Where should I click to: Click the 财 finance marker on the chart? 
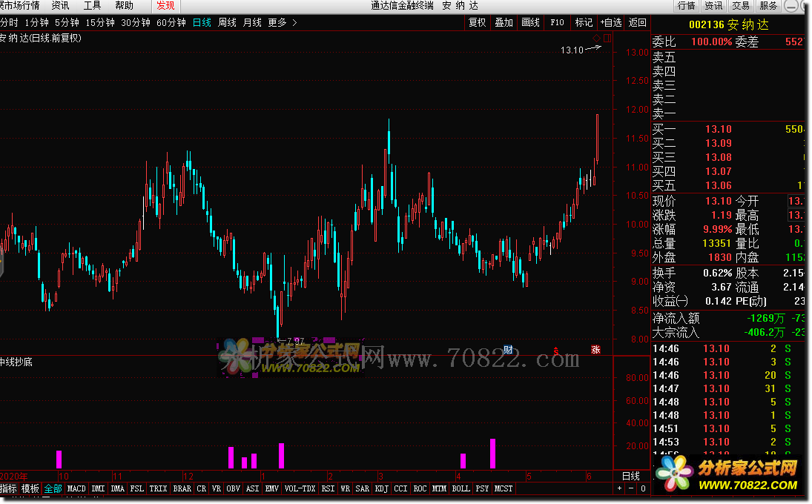click(508, 350)
